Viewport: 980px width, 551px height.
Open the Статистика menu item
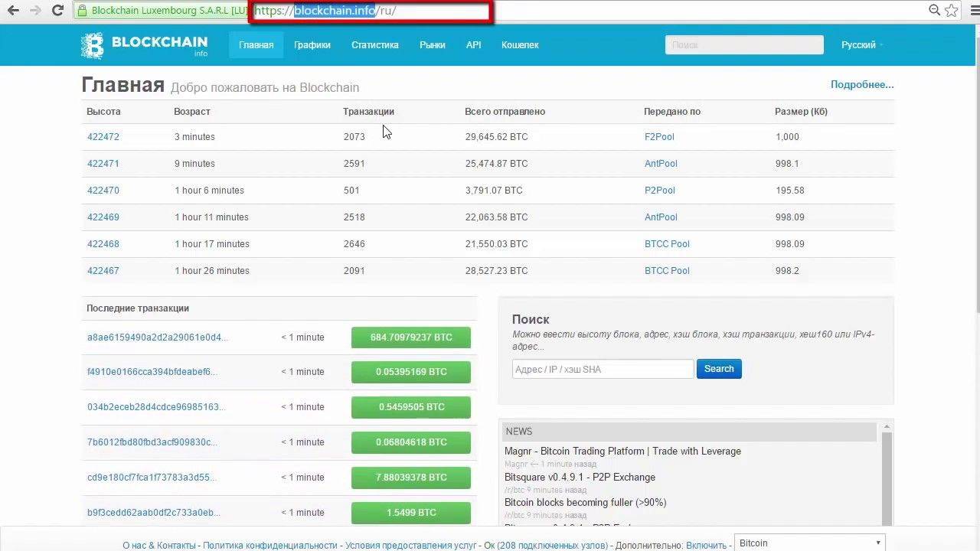pyautogui.click(x=375, y=45)
